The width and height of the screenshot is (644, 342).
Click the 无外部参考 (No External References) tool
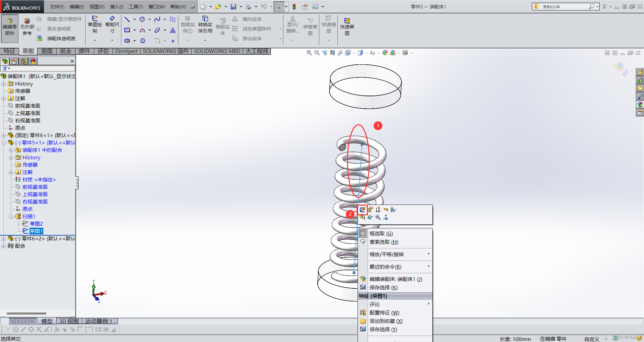[27, 27]
